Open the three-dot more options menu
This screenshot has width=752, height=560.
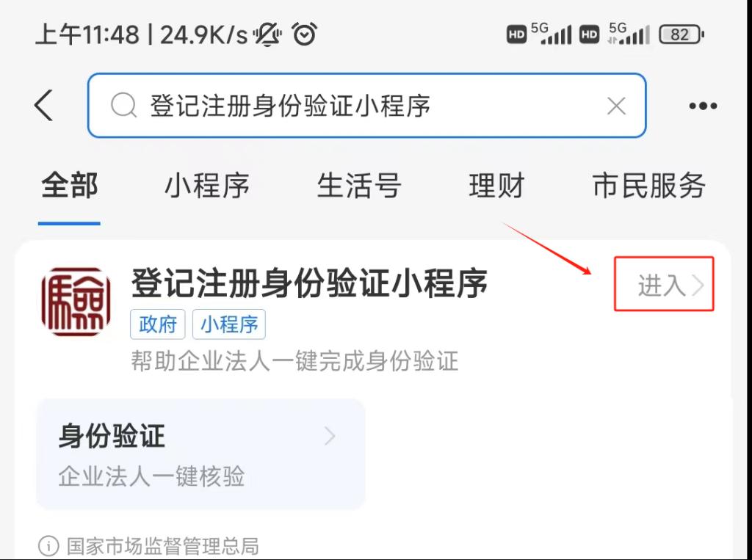(703, 106)
